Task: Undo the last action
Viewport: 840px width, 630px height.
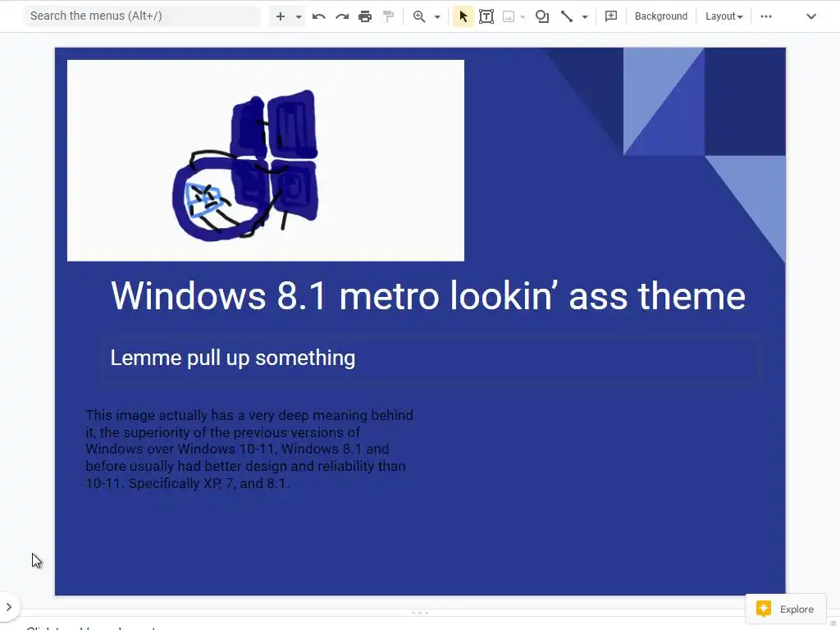Action: click(x=319, y=16)
